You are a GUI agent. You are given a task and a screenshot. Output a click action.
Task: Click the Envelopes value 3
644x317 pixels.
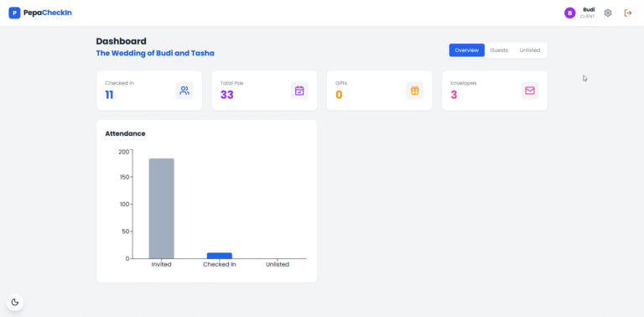tap(454, 95)
